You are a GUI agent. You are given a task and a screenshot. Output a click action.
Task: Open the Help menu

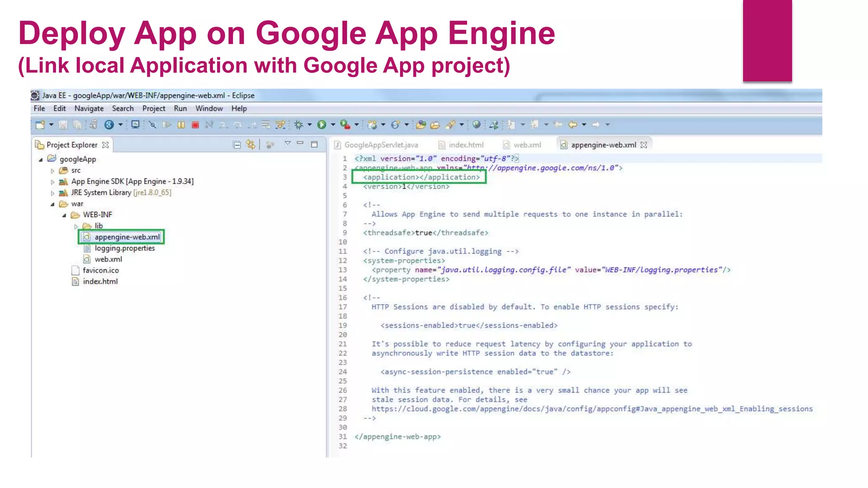[x=239, y=108]
